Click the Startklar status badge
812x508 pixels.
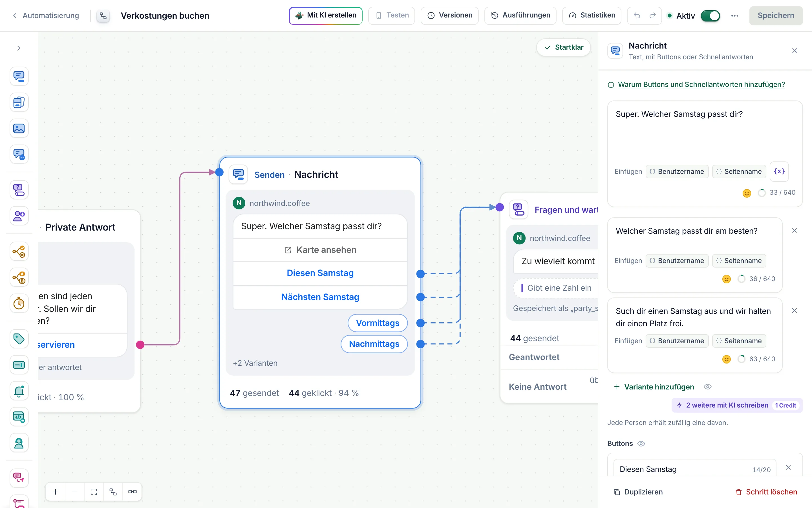tap(564, 47)
